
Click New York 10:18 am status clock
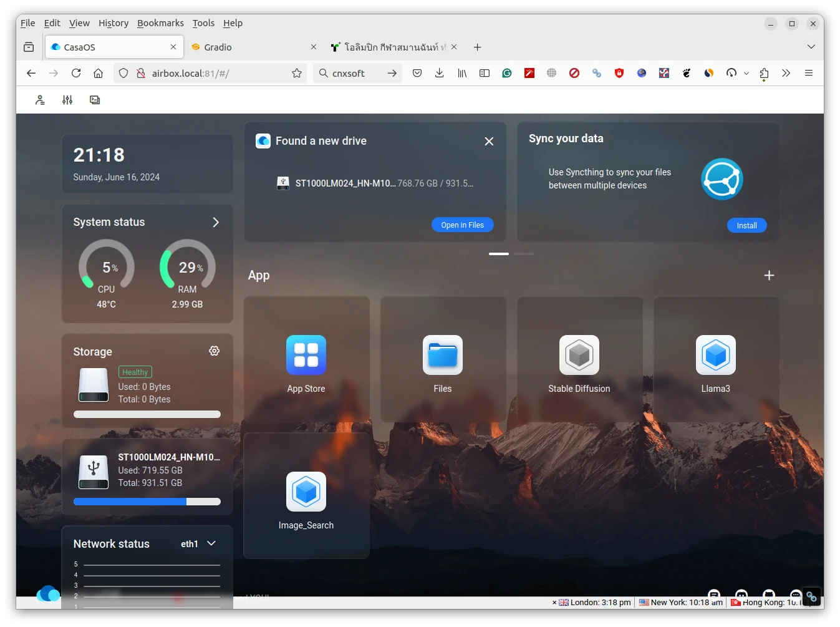coord(681,603)
